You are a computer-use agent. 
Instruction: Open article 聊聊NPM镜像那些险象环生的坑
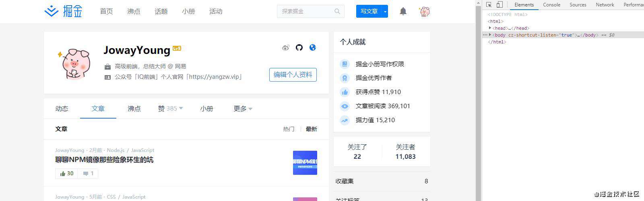click(x=104, y=160)
